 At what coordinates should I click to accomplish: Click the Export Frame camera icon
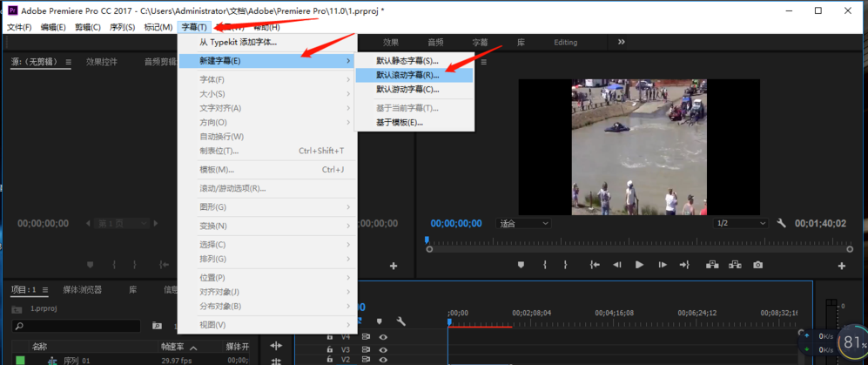(758, 265)
